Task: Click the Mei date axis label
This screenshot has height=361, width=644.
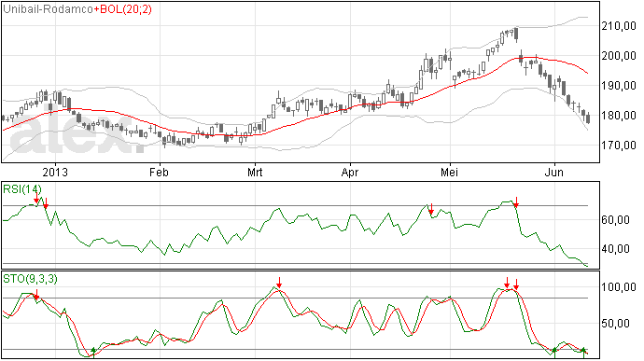Action: coord(449,172)
